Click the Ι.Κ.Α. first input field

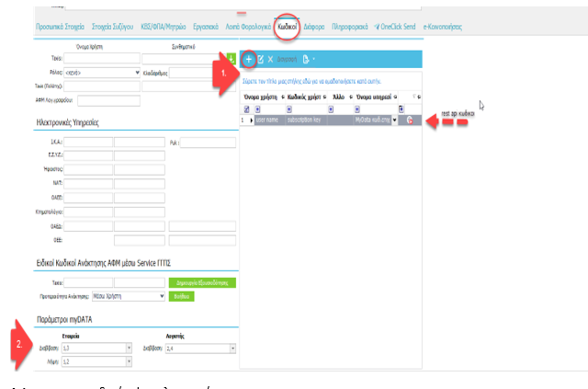click(x=75, y=143)
